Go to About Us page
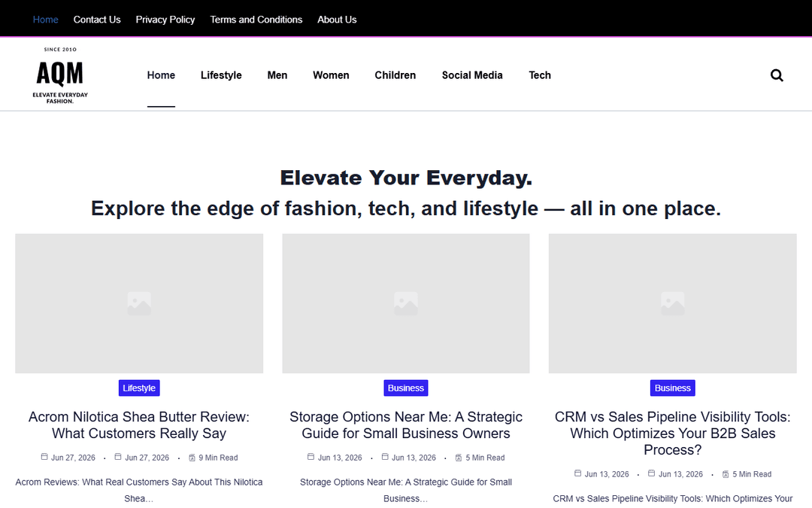The image size is (812, 508). pos(337,19)
